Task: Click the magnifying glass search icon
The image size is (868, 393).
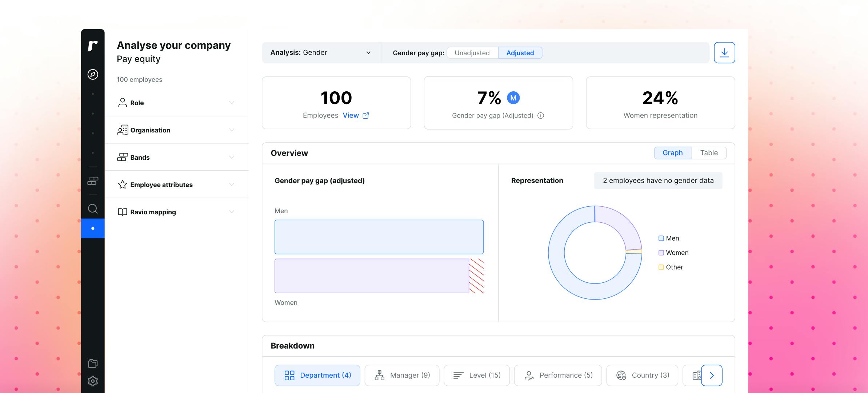Action: point(93,209)
